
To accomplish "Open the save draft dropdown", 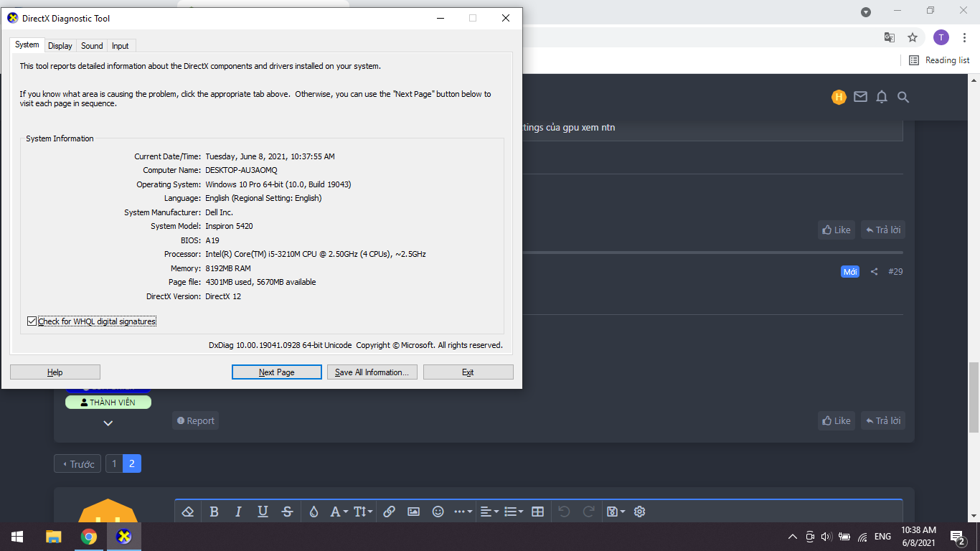I will click(x=616, y=512).
